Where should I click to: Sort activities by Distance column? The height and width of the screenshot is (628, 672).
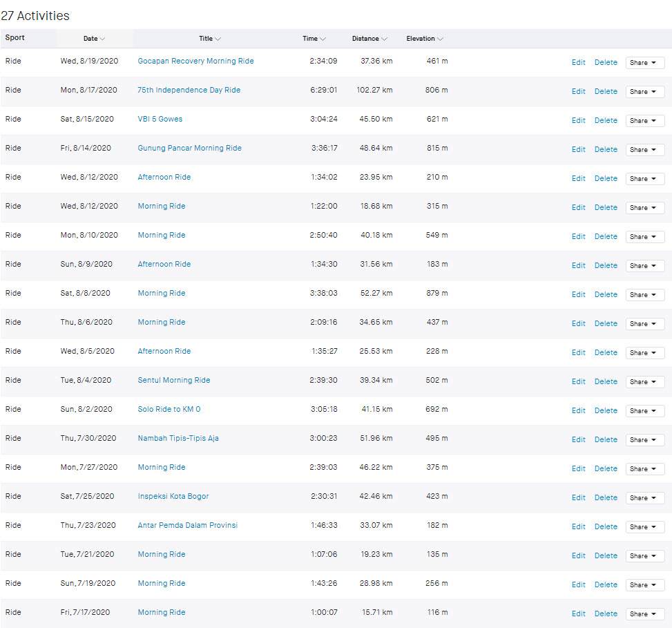(369, 39)
